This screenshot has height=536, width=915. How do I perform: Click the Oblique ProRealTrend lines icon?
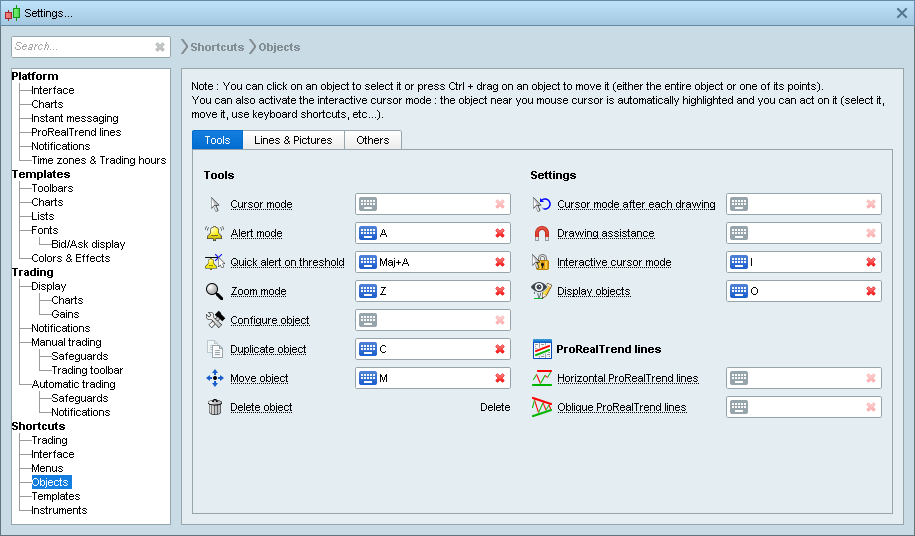tap(541, 408)
